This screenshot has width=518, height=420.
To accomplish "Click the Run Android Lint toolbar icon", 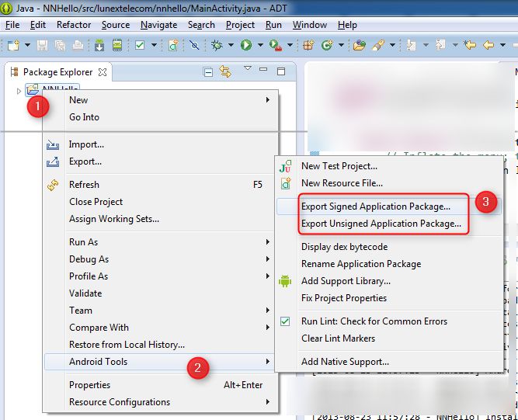I will tap(140, 45).
